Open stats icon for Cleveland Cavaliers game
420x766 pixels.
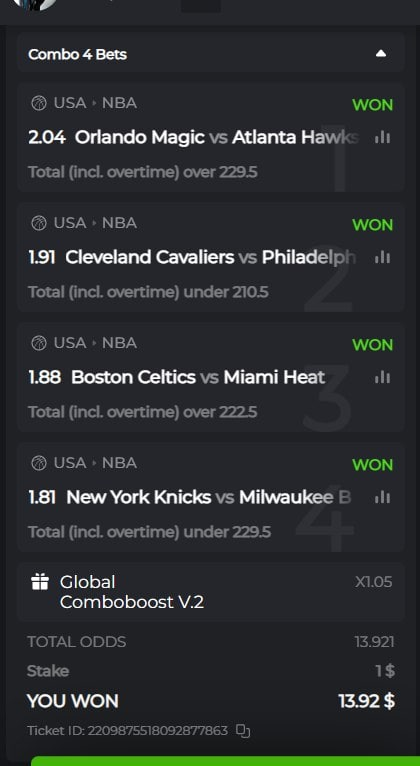pos(382,257)
